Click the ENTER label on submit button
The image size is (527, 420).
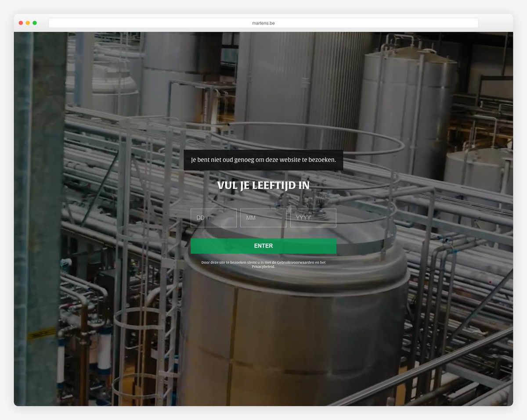tap(263, 246)
